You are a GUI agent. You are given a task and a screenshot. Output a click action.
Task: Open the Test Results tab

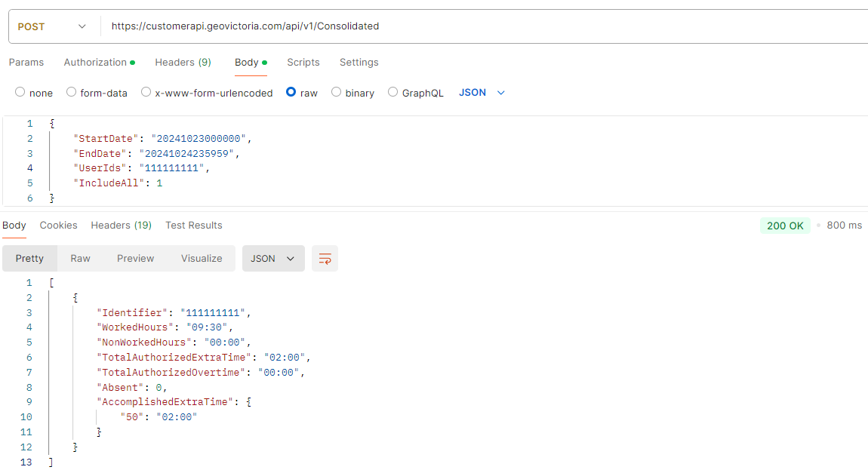194,226
